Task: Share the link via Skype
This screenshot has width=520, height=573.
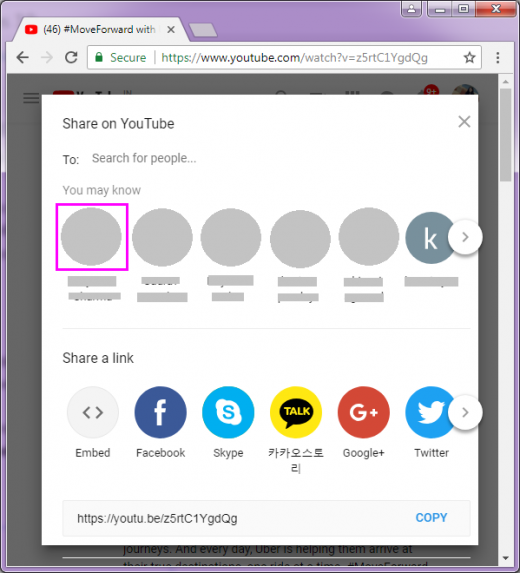Action: (228, 412)
